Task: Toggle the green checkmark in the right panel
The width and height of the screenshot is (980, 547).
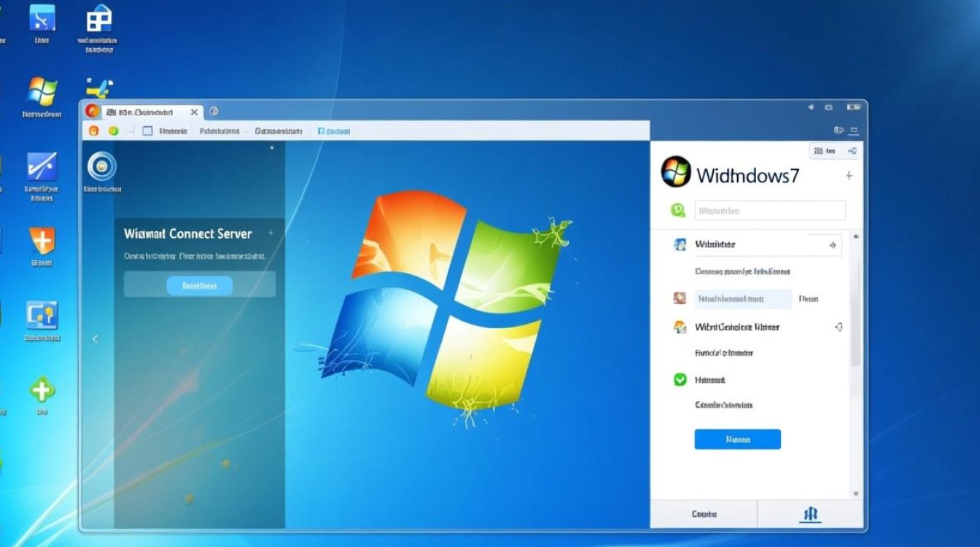Action: click(x=680, y=379)
